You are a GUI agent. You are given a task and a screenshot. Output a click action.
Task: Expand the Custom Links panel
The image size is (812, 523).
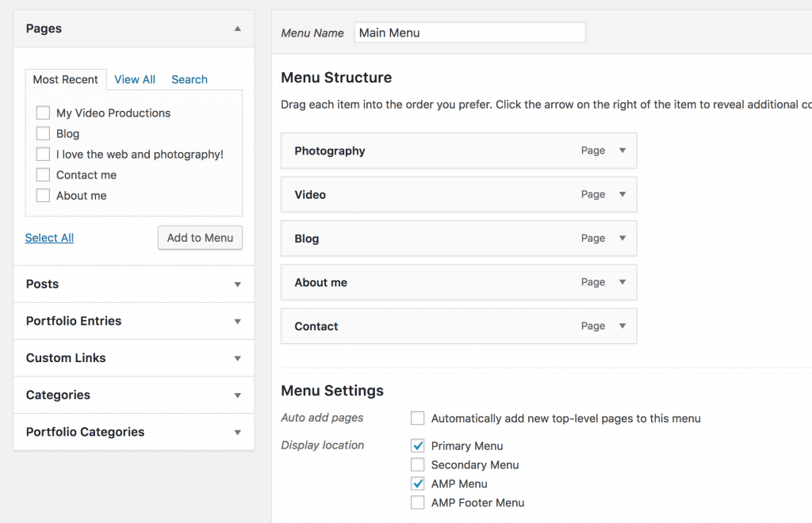[237, 358]
